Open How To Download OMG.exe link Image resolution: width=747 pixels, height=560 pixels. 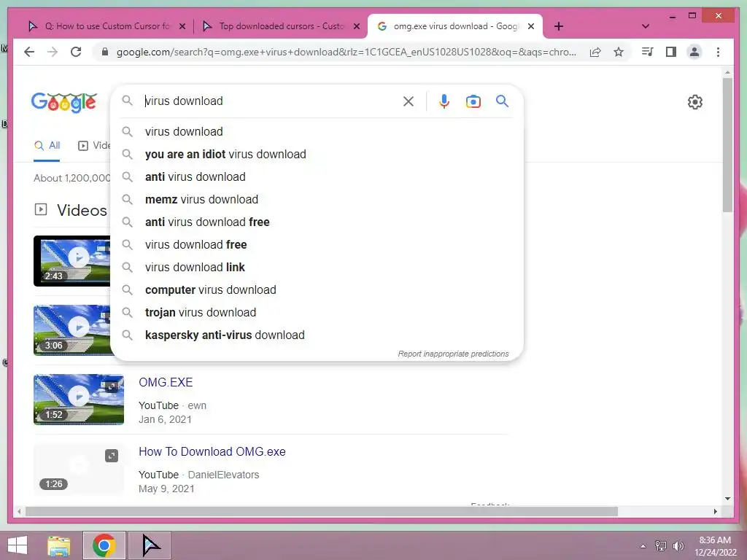(x=212, y=451)
